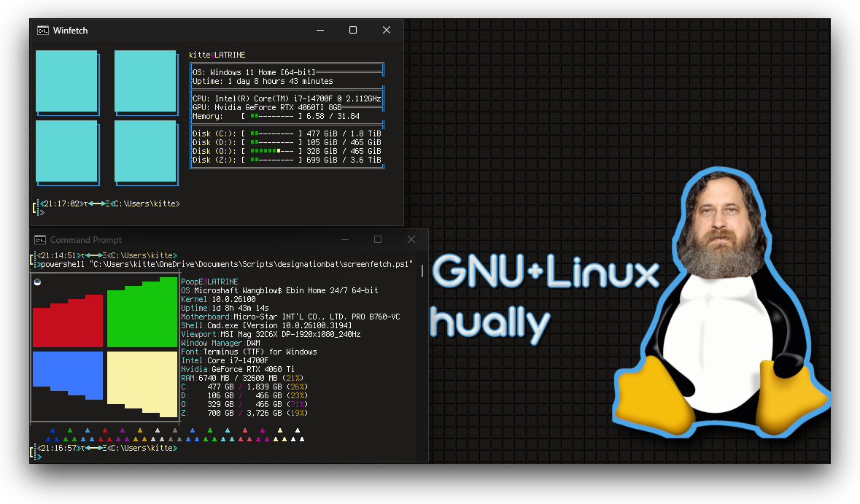Screen dimensions: 860x504
Task: Click the Memory "6.58 / 31.84" value
Action: click(x=333, y=116)
